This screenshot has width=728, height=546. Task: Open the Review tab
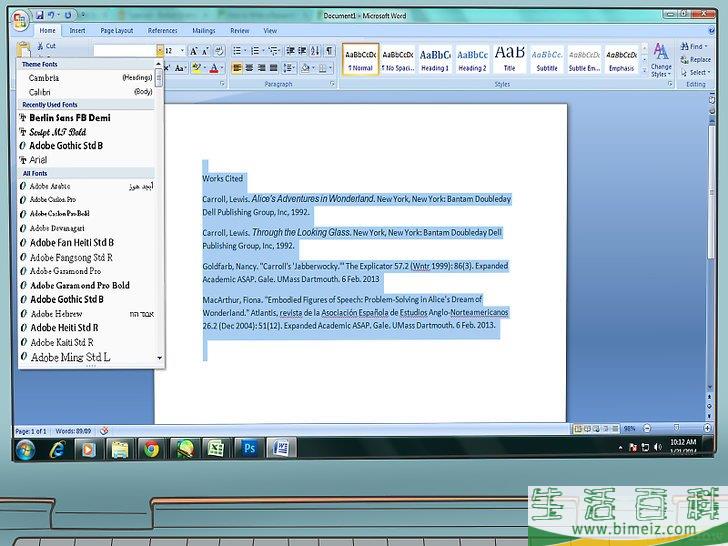pyautogui.click(x=240, y=31)
